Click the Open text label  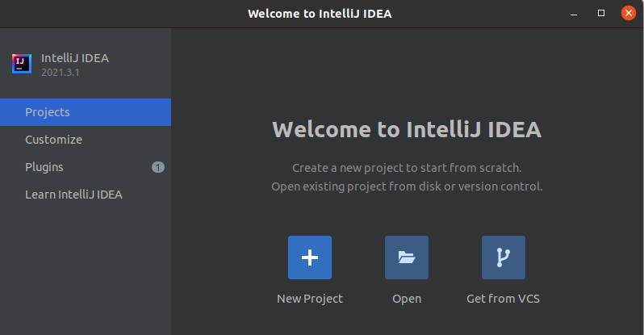tap(407, 299)
